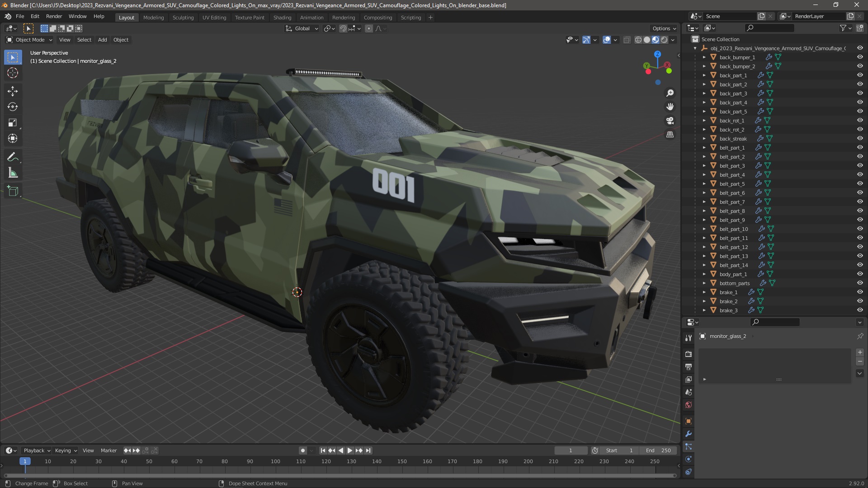Play the animation forward
The width and height of the screenshot is (868, 488).
click(350, 450)
